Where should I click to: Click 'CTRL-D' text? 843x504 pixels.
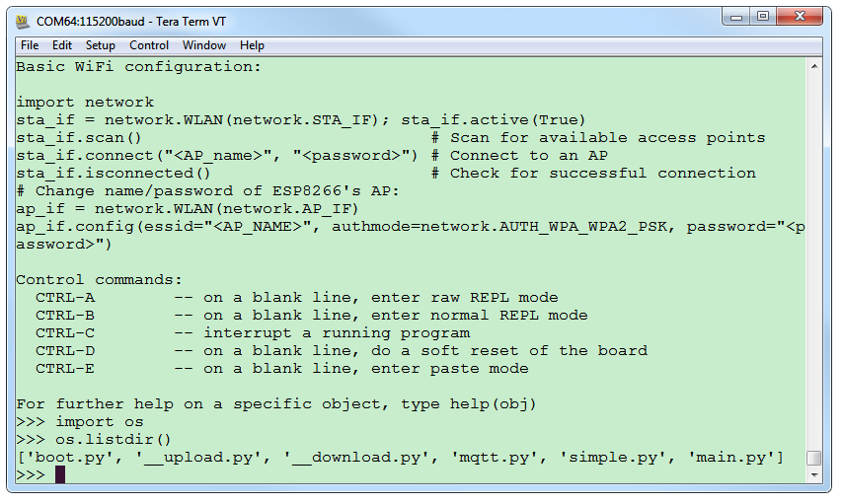[65, 350]
